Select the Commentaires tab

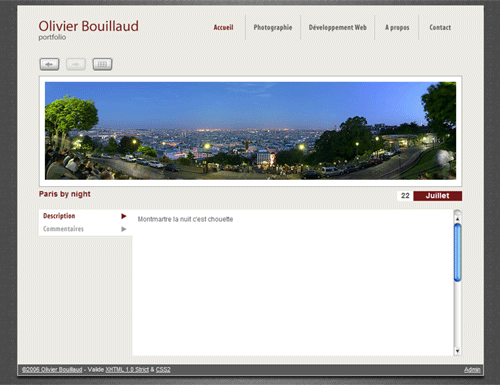click(x=63, y=229)
